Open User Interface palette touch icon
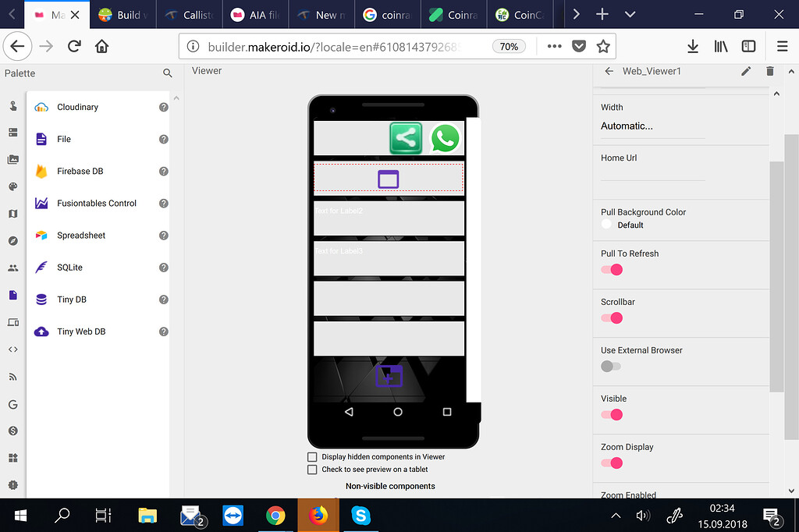This screenshot has height=532, width=799. (x=13, y=105)
